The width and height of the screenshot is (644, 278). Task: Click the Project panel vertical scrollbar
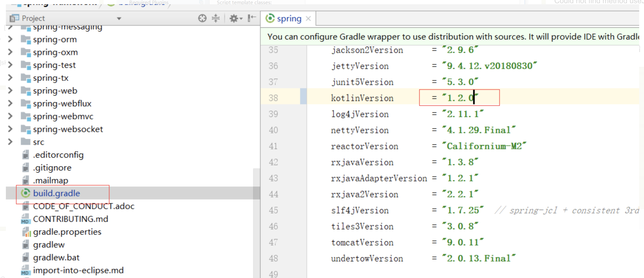pos(256,223)
